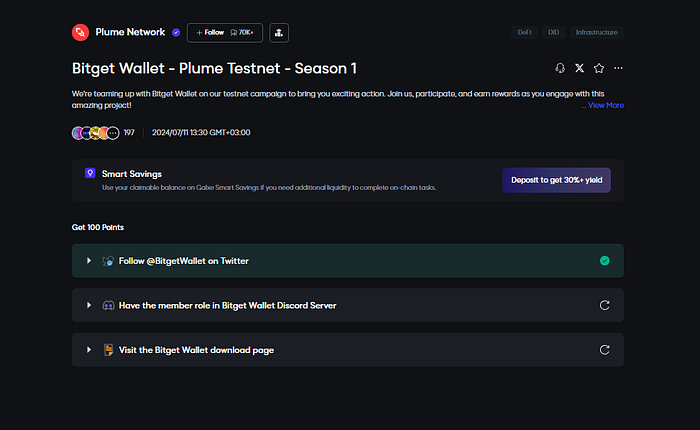Expand the Follow @BitgetWallet on Twitter task
Image resolution: width=700 pixels, height=430 pixels.
[x=89, y=260]
